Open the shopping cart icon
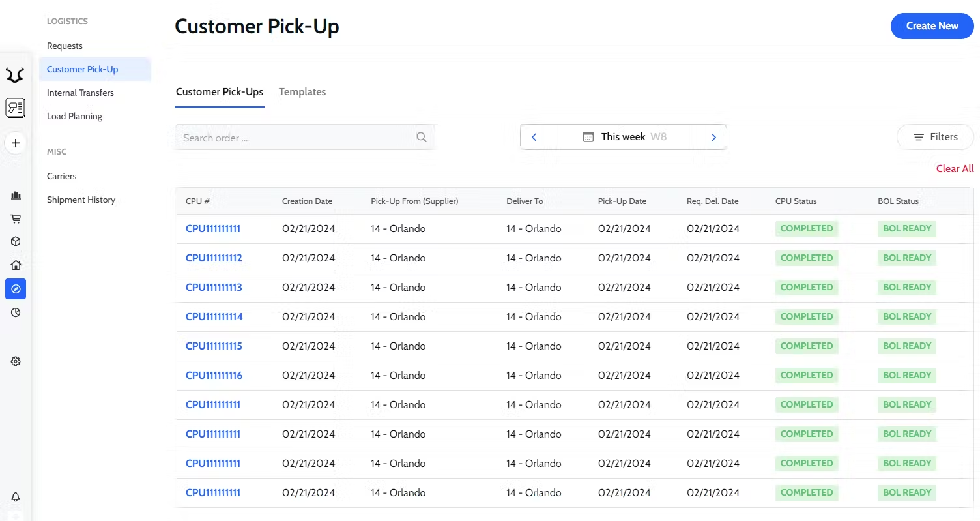 coord(16,218)
